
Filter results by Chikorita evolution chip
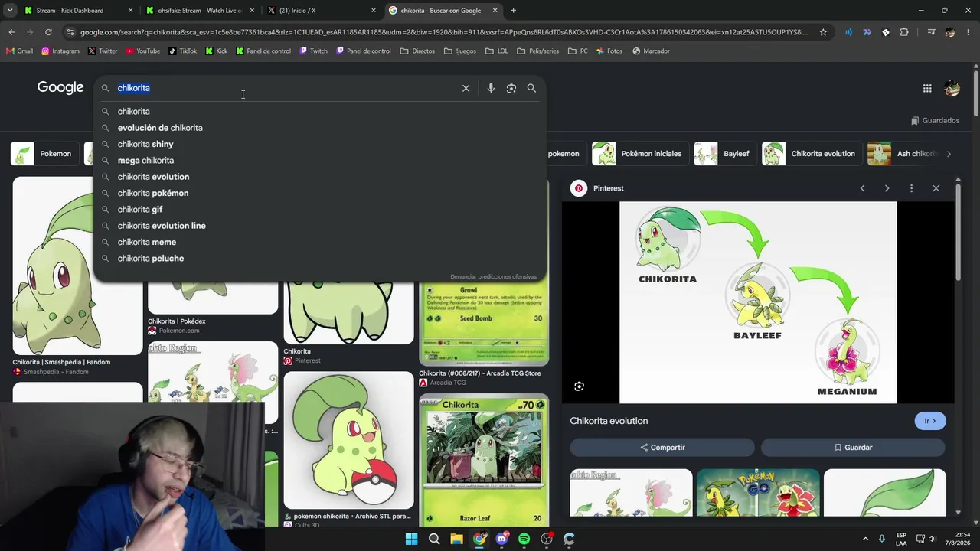pos(812,154)
